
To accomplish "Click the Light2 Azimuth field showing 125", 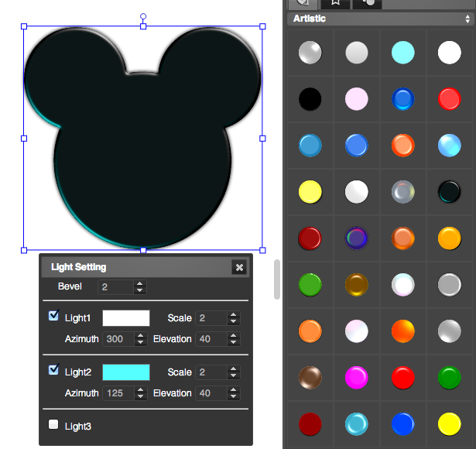I will point(118,393).
